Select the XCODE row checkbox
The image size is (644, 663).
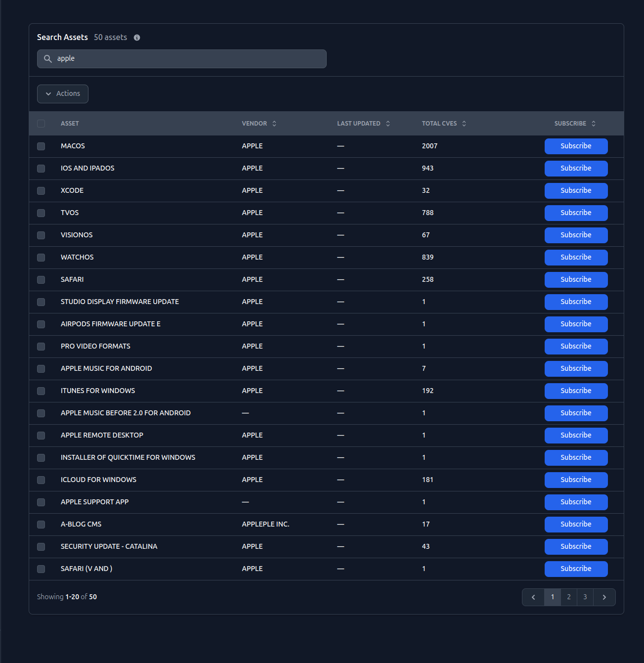[x=41, y=191]
